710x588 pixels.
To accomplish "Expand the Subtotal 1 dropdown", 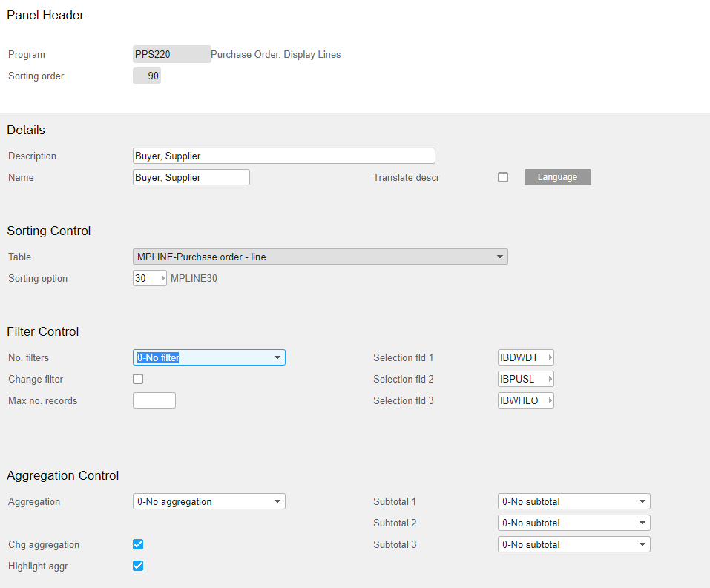I will pos(573,502).
